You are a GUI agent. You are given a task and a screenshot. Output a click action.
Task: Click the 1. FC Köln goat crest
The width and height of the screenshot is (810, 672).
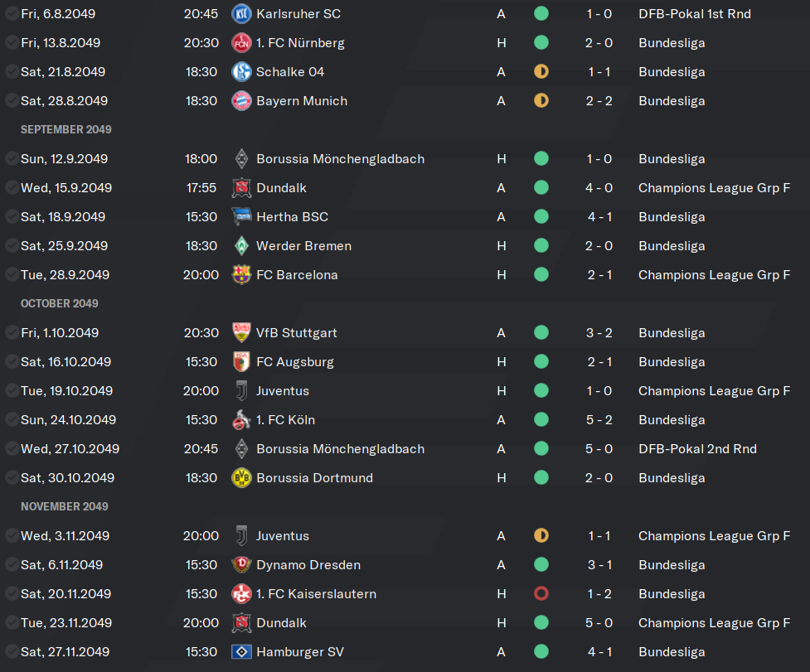click(241, 419)
